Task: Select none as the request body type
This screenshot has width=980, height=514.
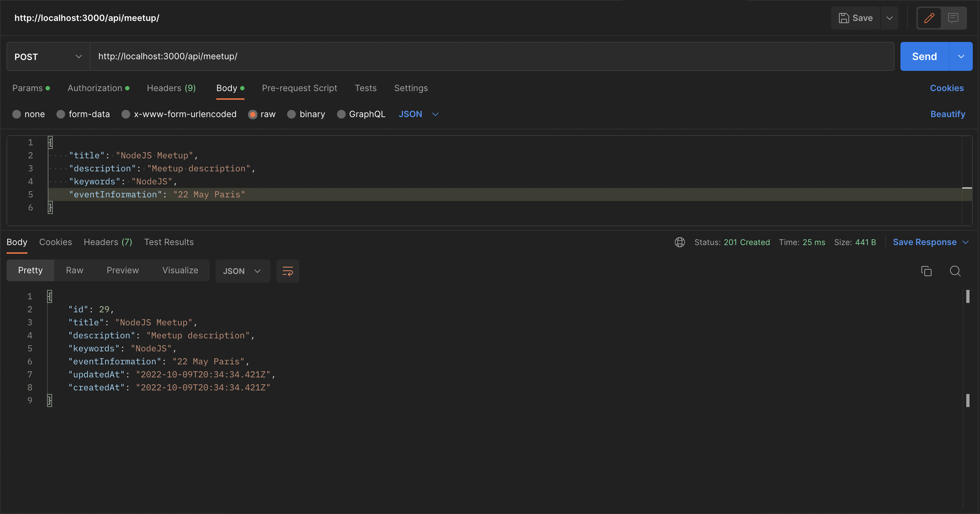Action: point(17,114)
